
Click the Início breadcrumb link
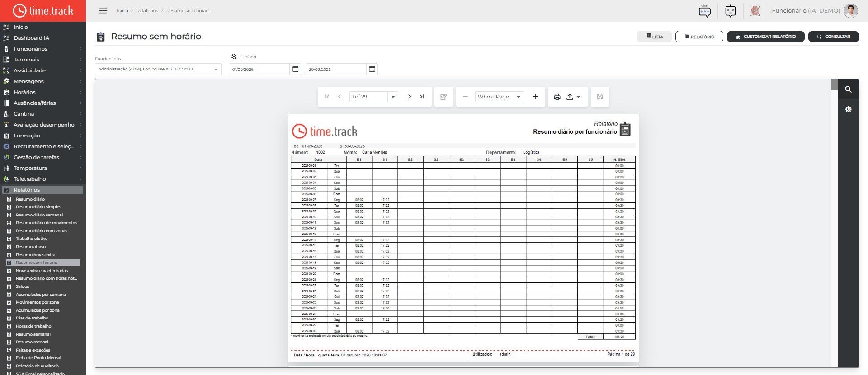click(x=122, y=11)
